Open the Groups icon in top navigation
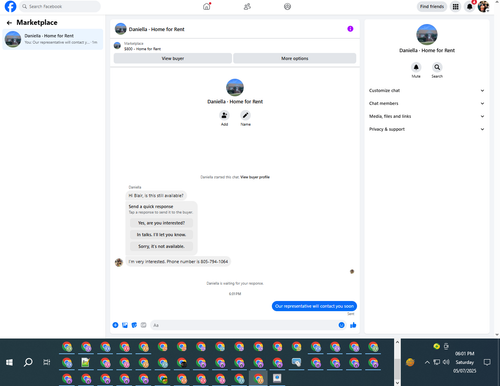The width and height of the screenshot is (500, 386). click(x=287, y=6)
